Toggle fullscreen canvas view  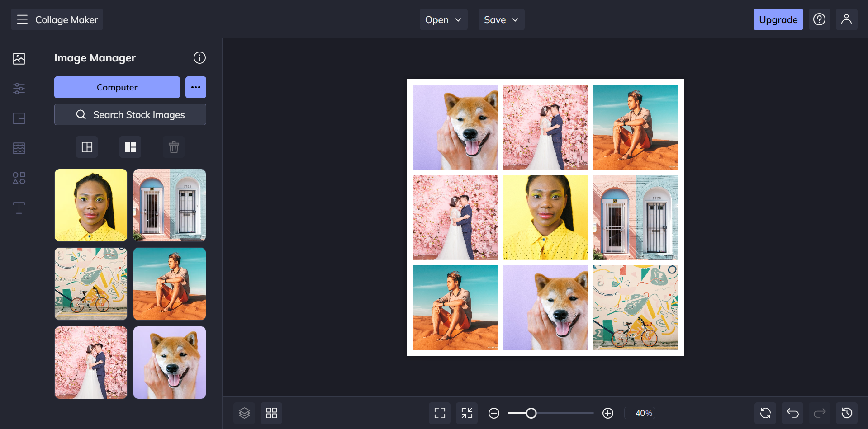(x=439, y=413)
